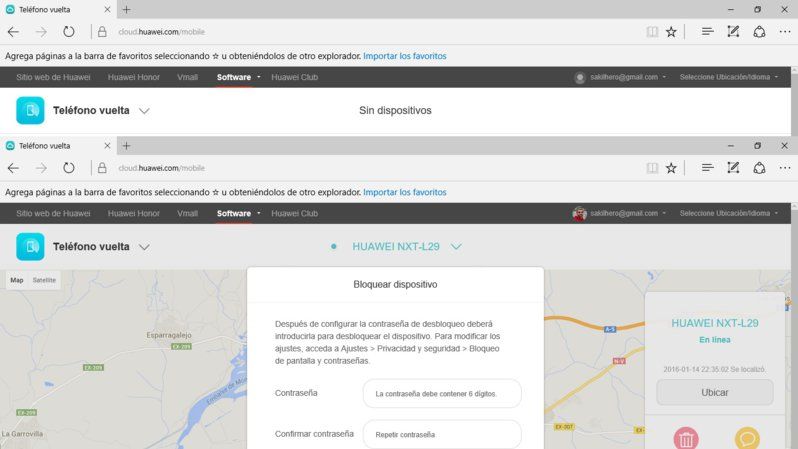Click Refresh icon in upper browser window

(x=69, y=32)
